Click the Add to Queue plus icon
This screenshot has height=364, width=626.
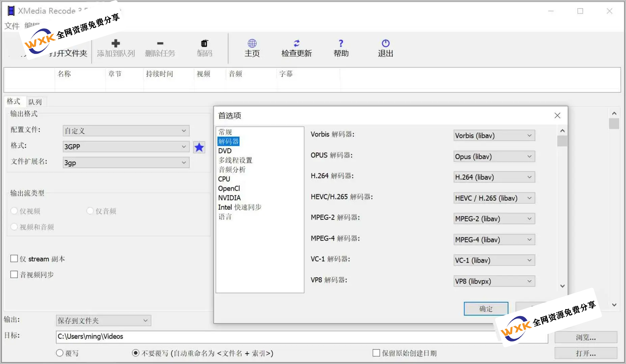[115, 43]
